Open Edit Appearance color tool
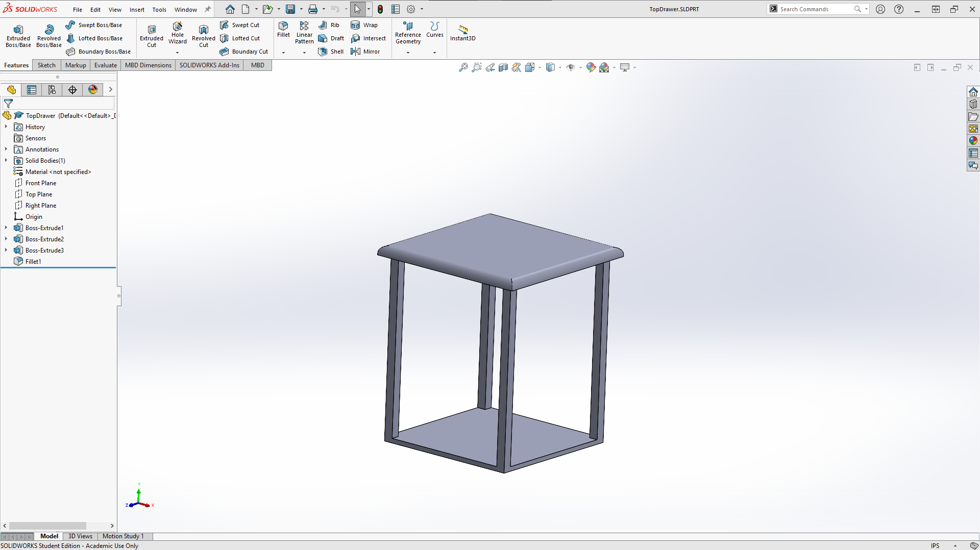This screenshot has width=980, height=550. [591, 67]
